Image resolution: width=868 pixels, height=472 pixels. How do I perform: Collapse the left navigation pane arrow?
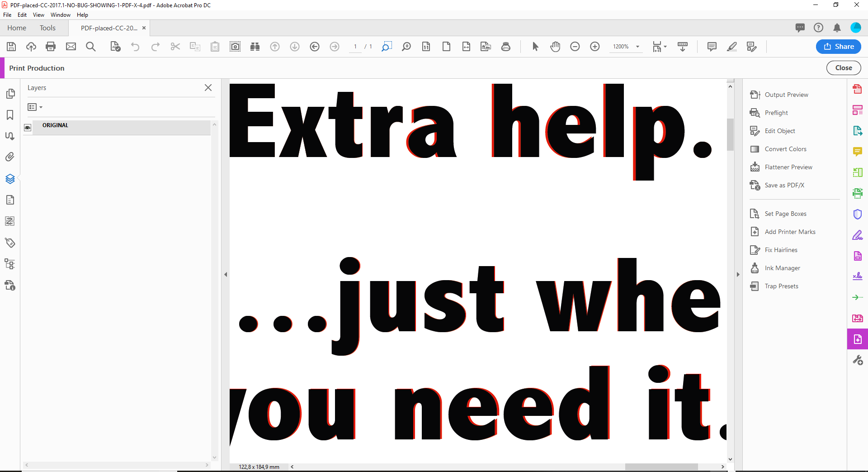[226, 274]
